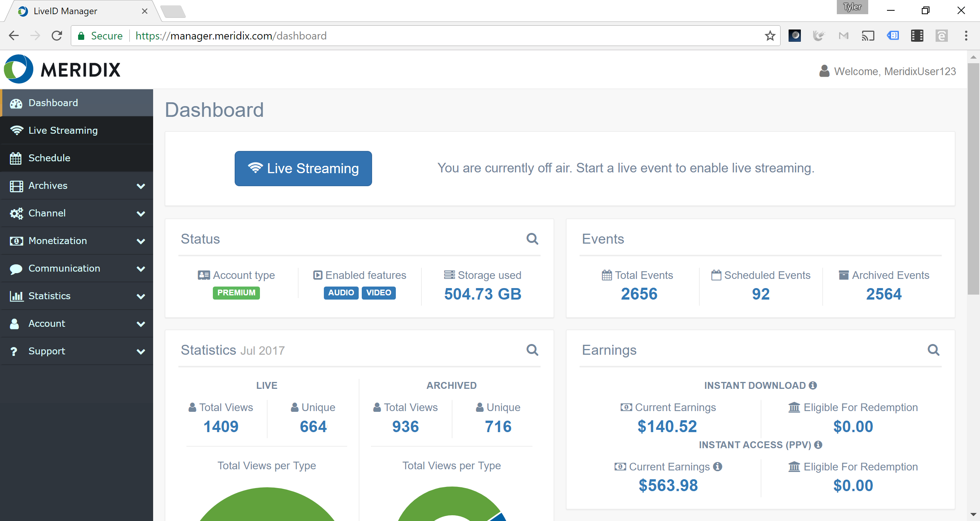Reload the page with refresh icon

[x=57, y=36]
